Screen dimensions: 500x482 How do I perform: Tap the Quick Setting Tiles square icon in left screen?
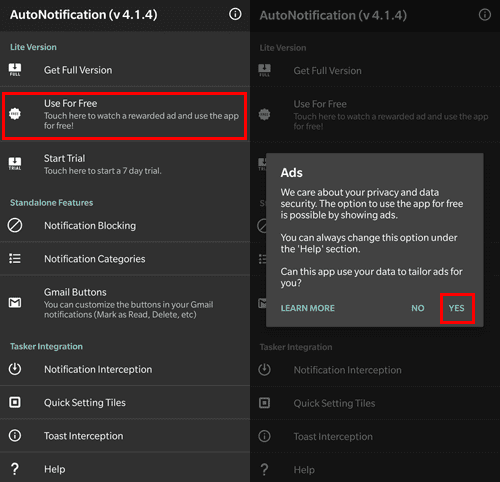pos(15,402)
